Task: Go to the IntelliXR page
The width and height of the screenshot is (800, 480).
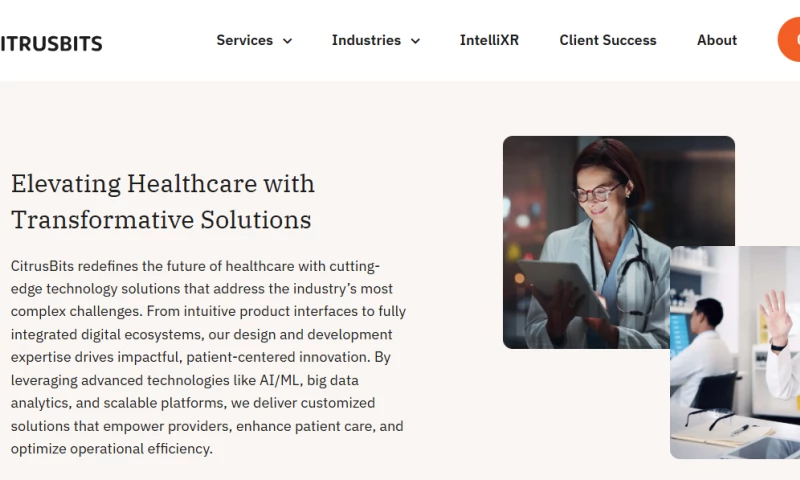Action: [489, 40]
